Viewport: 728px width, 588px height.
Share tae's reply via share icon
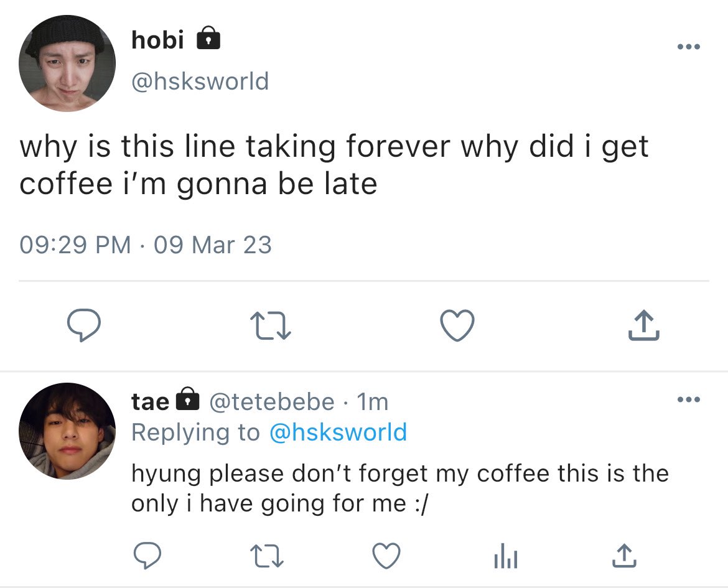tap(624, 556)
